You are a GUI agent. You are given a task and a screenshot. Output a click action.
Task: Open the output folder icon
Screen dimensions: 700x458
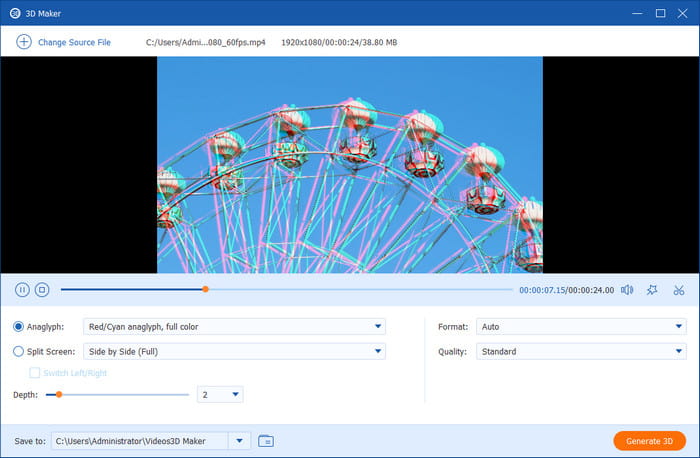(x=265, y=441)
